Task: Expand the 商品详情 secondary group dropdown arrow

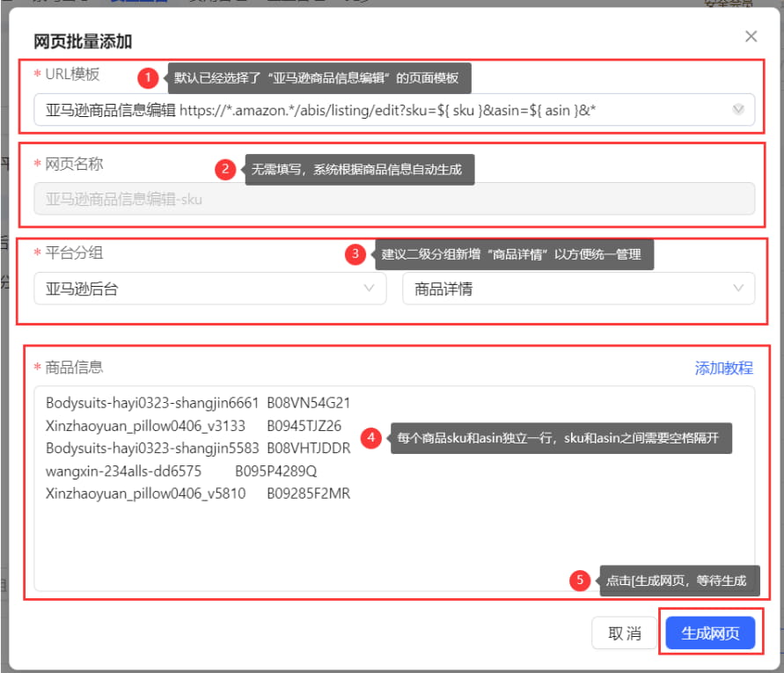Action: point(738,288)
